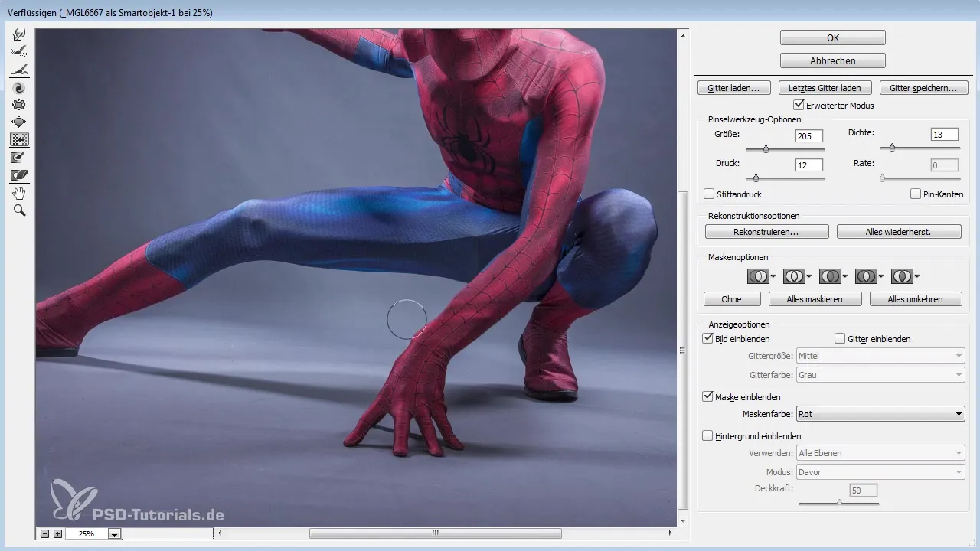The width and height of the screenshot is (980, 551).
Task: Enable the Stiftandruck checkbox
Action: (709, 194)
